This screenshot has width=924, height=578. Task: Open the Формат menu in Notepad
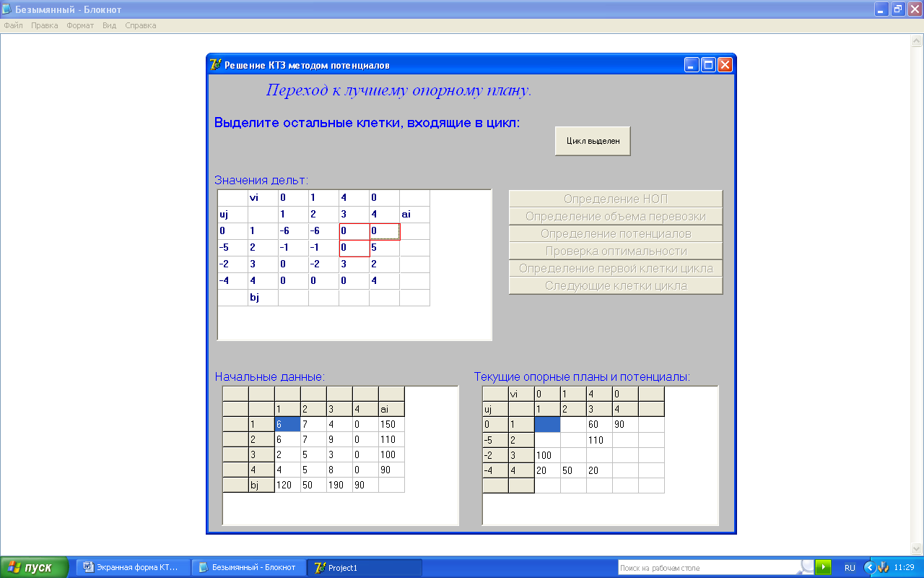[x=80, y=25]
